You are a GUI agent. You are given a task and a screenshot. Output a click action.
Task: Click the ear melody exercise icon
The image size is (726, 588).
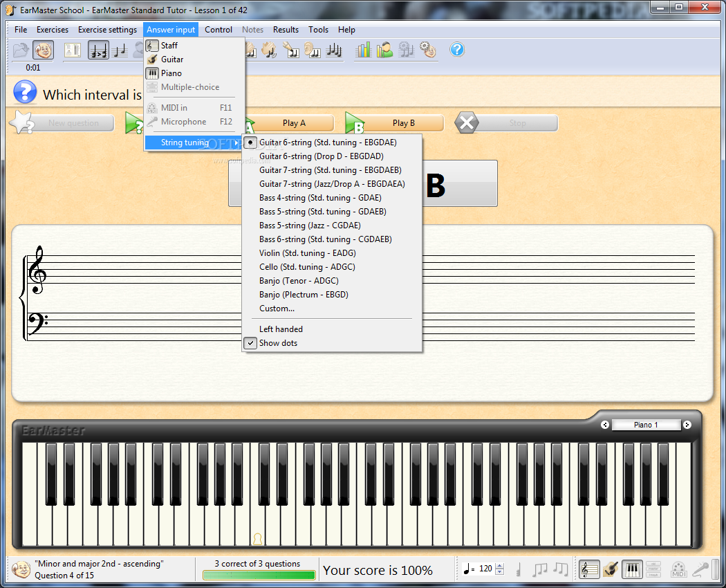(313, 50)
